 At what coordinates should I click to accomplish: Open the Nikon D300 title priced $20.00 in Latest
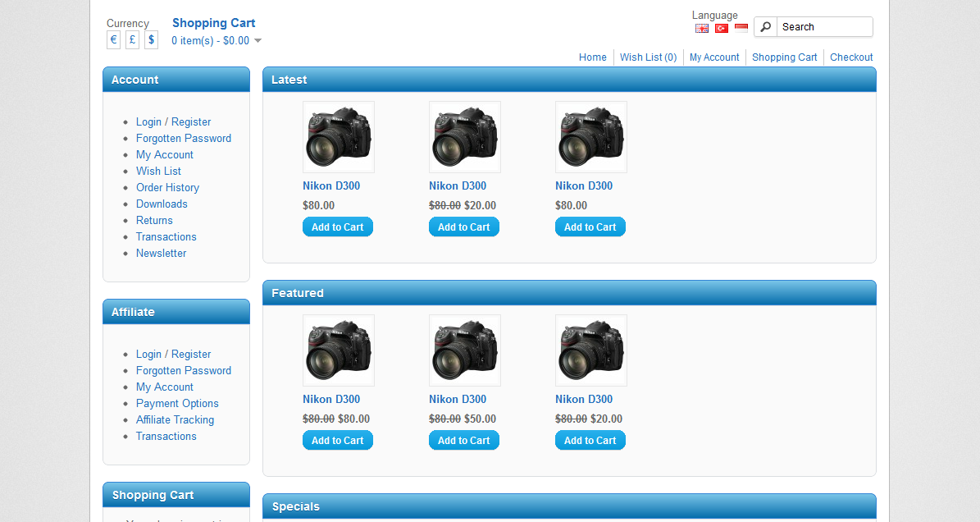pyautogui.click(x=458, y=185)
